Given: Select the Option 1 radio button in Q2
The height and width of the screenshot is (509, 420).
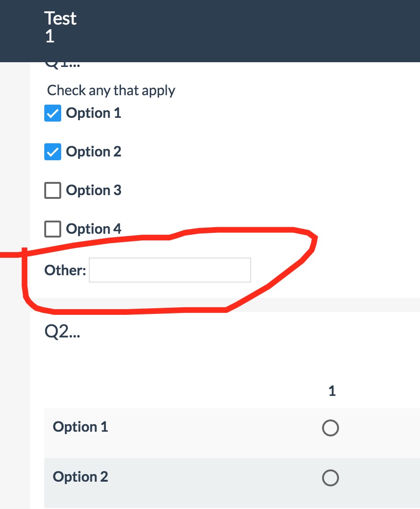Looking at the screenshot, I should pyautogui.click(x=330, y=428).
